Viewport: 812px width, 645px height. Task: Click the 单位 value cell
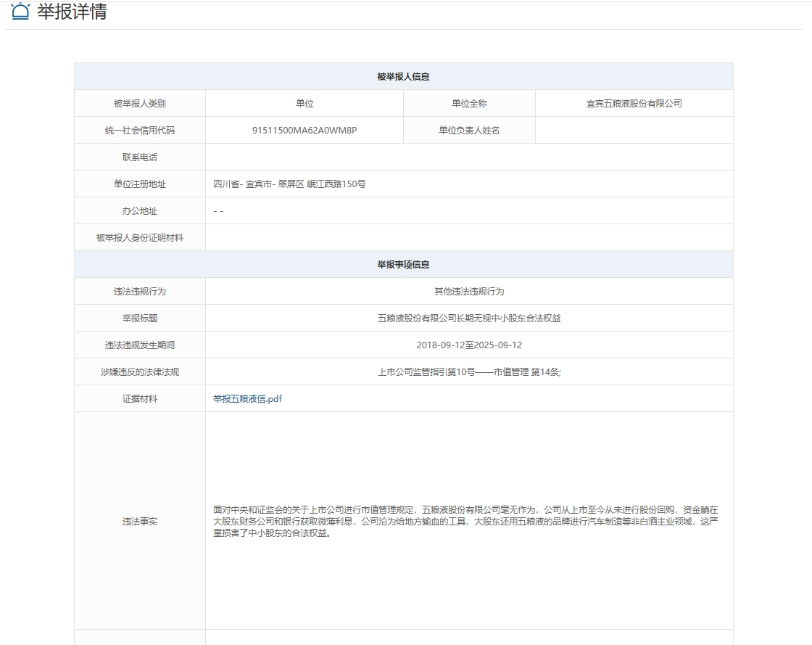pyautogui.click(x=304, y=103)
